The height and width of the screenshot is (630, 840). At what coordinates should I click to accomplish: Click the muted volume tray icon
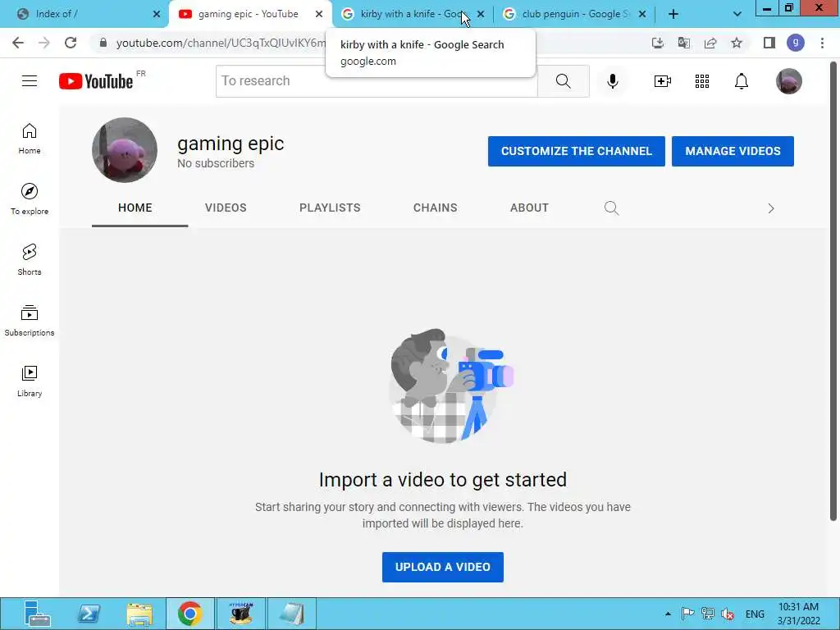[728, 614]
